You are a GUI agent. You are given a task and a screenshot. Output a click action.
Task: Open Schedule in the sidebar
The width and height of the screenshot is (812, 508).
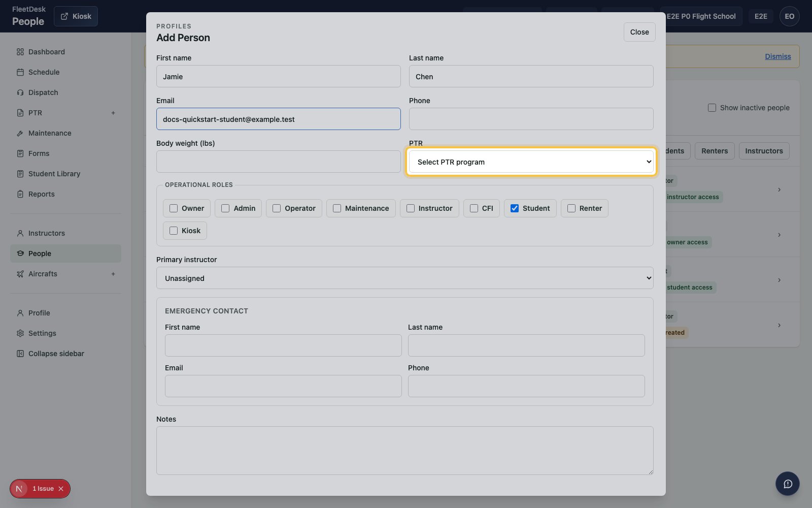[x=65, y=72]
